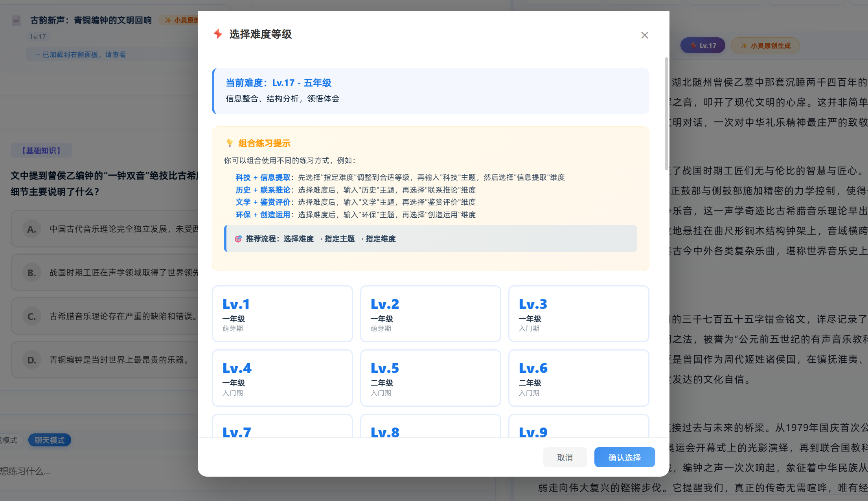Click the dialog's vertical scrollbar
868x501 pixels.
coord(666,114)
